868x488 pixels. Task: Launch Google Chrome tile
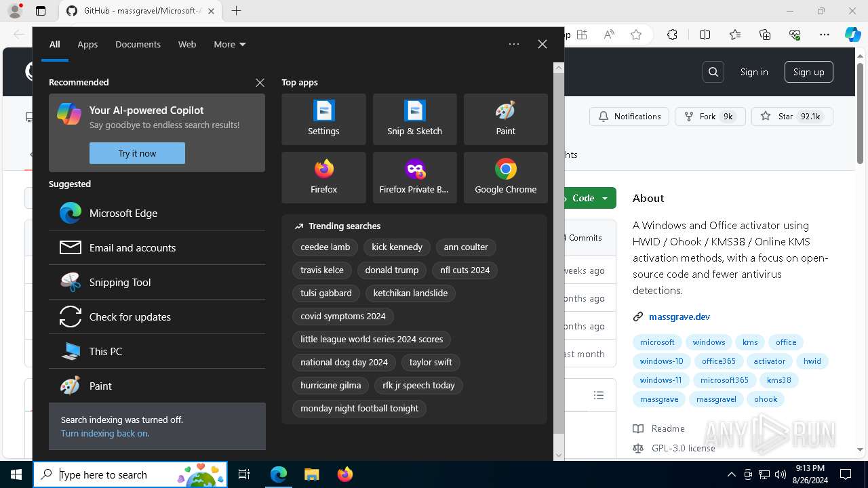click(x=505, y=178)
